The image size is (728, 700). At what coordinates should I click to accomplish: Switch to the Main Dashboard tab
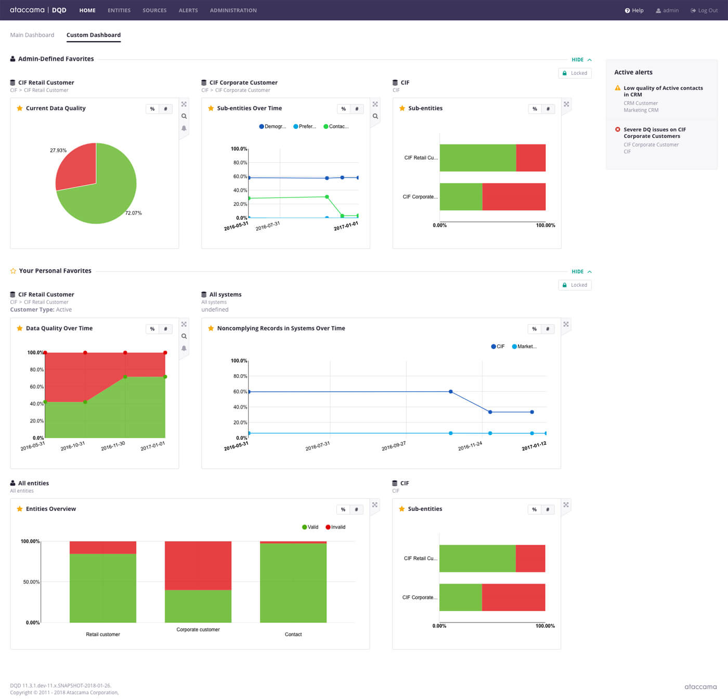point(32,35)
